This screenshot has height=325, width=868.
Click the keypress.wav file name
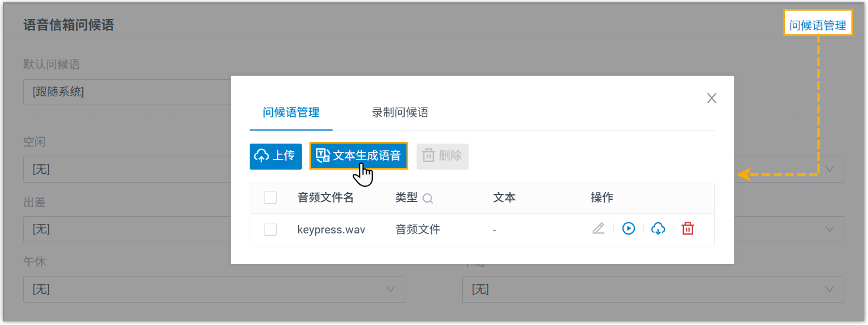[x=331, y=229]
